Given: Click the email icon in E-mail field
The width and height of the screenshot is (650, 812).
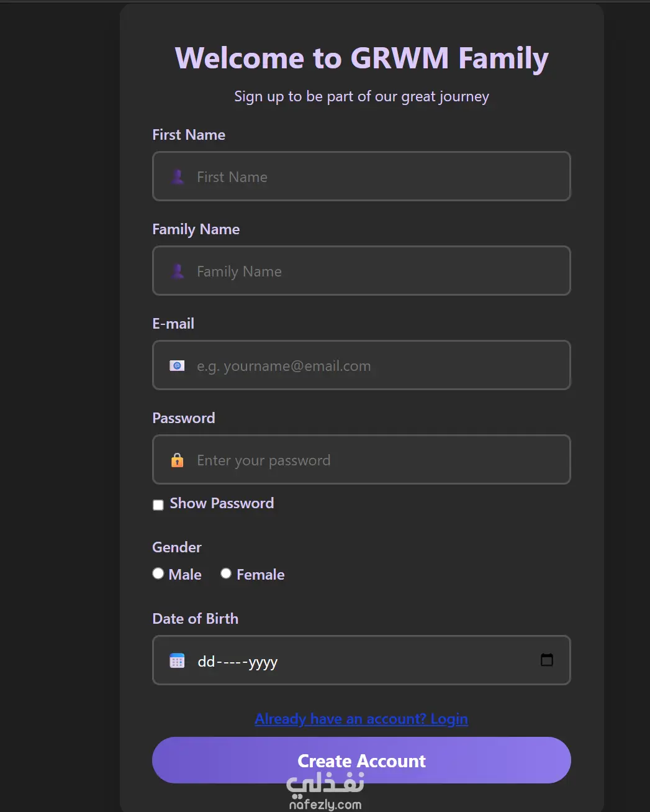Looking at the screenshot, I should [177, 366].
